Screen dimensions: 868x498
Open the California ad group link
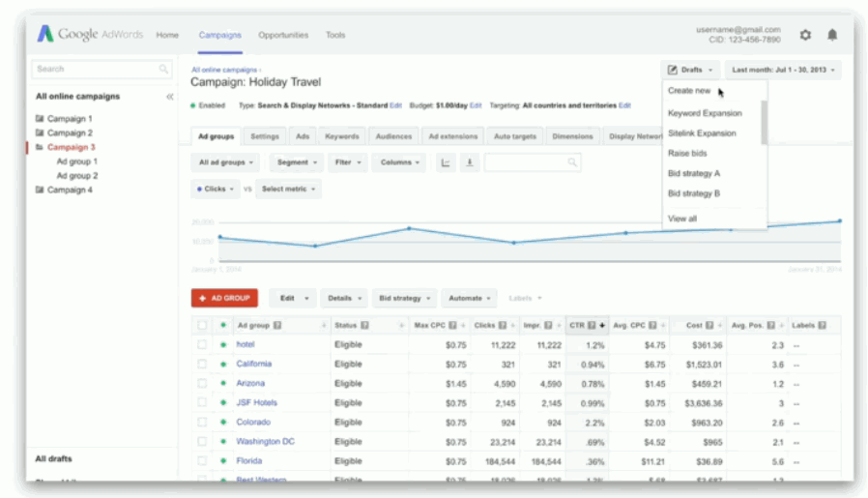[253, 364]
